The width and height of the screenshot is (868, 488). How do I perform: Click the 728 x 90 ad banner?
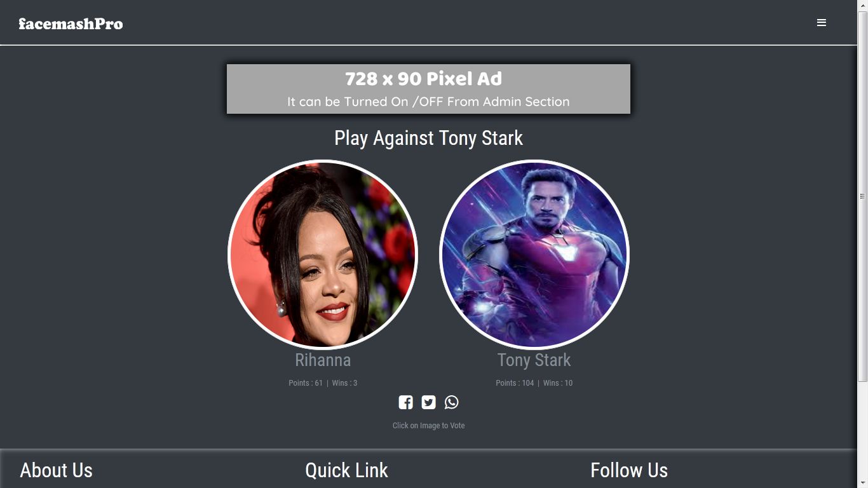(428, 89)
